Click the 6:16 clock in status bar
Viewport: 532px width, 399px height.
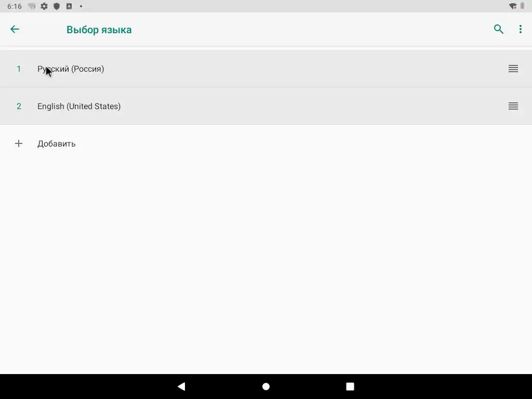(x=15, y=6)
